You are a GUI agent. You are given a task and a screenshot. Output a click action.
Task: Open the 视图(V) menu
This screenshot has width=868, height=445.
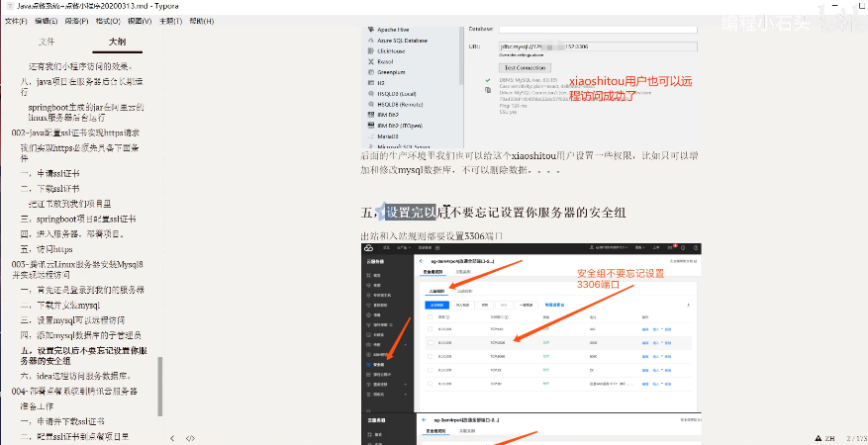(140, 21)
